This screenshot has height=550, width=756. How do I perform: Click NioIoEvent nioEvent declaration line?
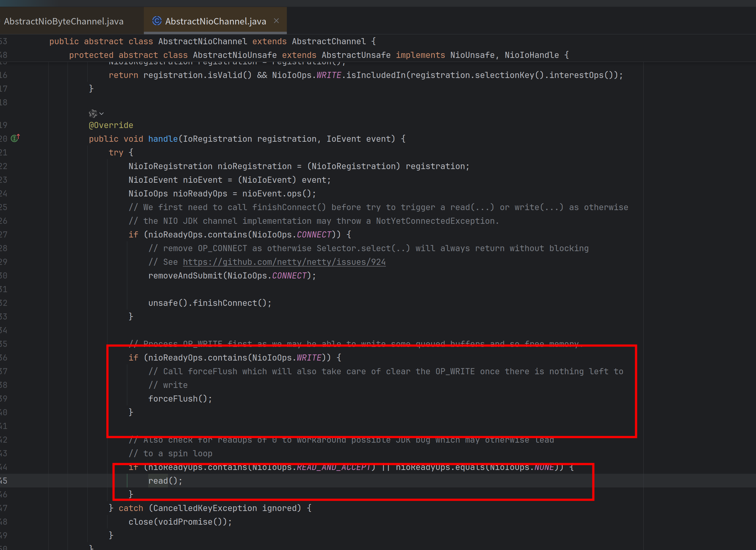pos(230,180)
